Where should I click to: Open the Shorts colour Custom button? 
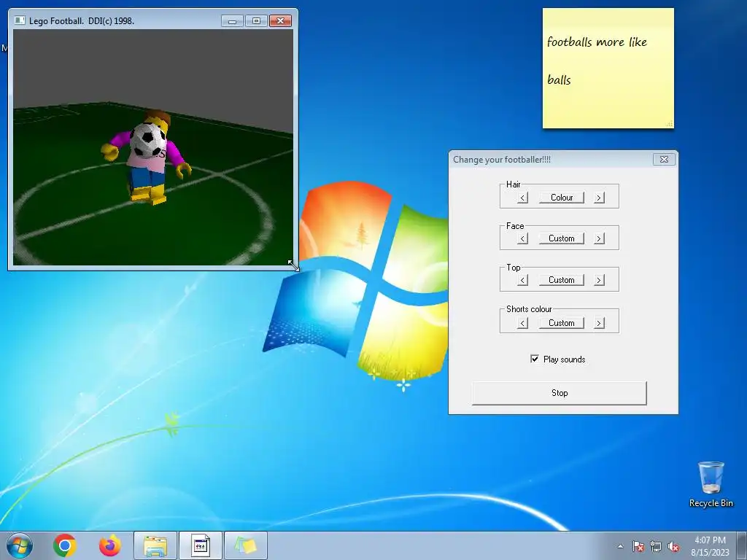(x=562, y=323)
